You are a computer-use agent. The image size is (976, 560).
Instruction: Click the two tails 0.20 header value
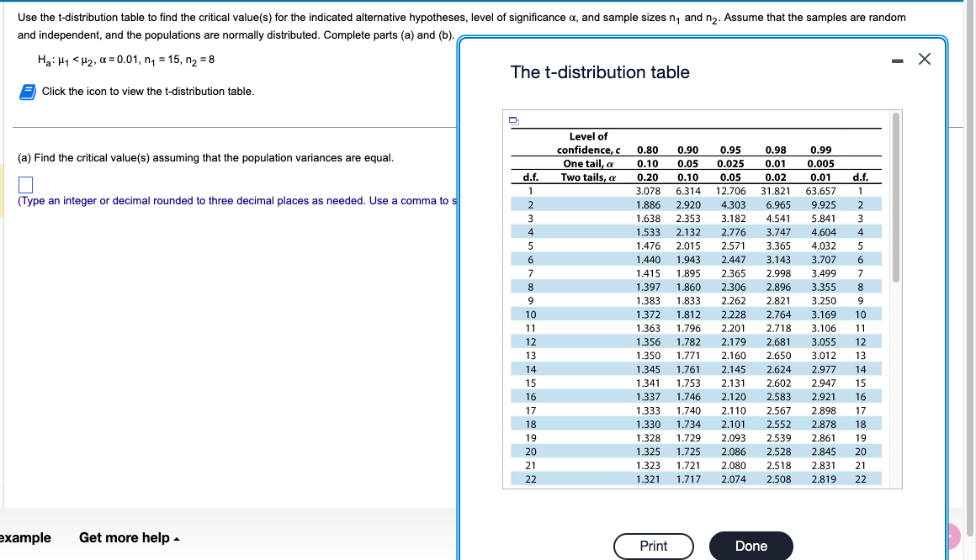pos(647,177)
